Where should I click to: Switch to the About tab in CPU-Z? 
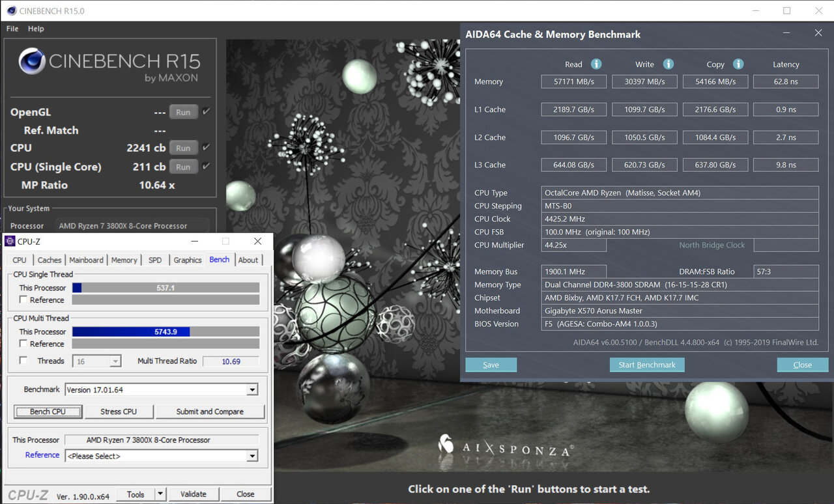pyautogui.click(x=248, y=260)
